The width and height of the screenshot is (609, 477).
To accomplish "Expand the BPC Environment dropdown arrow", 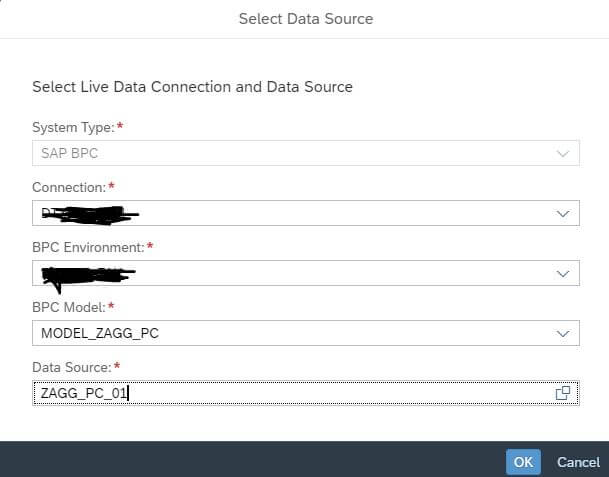I will [x=563, y=274].
